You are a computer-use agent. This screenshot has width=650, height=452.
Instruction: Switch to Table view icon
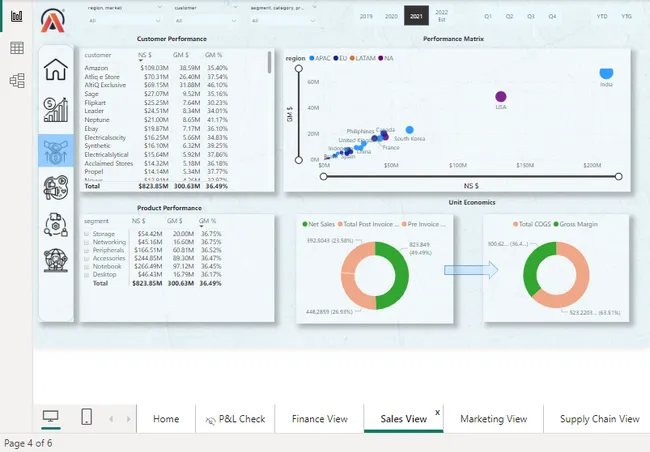pos(16,48)
